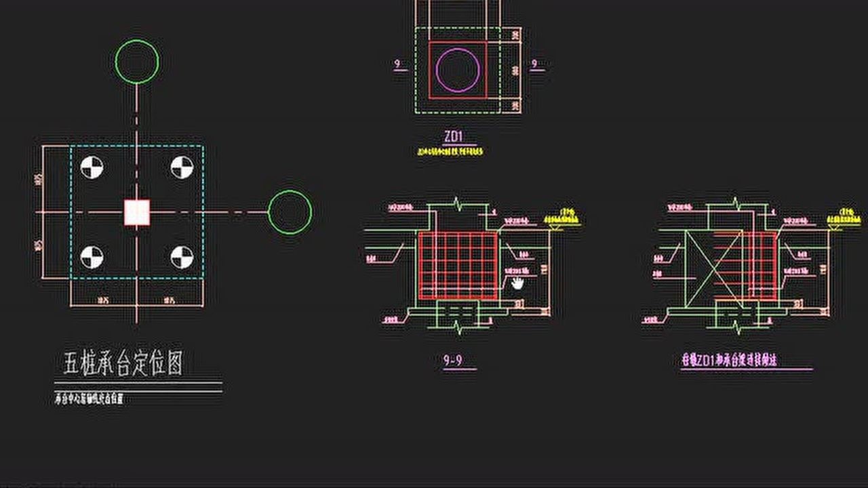868x488 pixels.
Task: Click the center column square in pile cap
Action: pyautogui.click(x=136, y=212)
